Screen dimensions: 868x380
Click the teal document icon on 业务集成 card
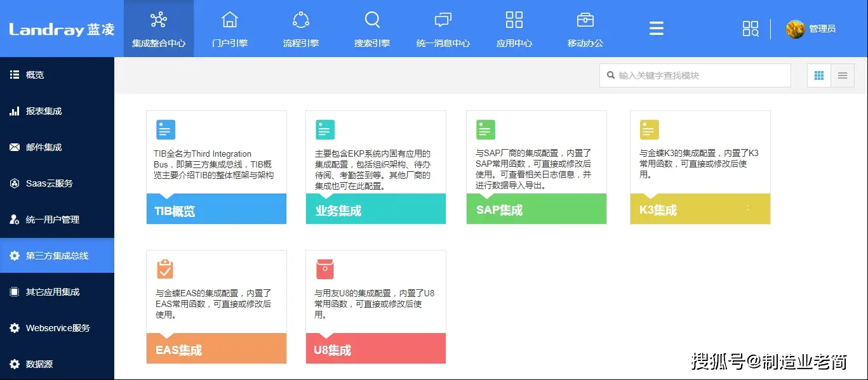point(325,130)
